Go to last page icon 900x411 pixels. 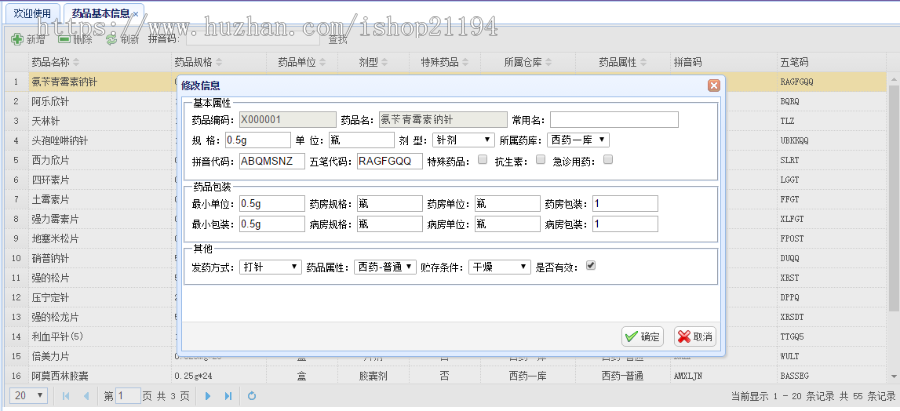[228, 396]
